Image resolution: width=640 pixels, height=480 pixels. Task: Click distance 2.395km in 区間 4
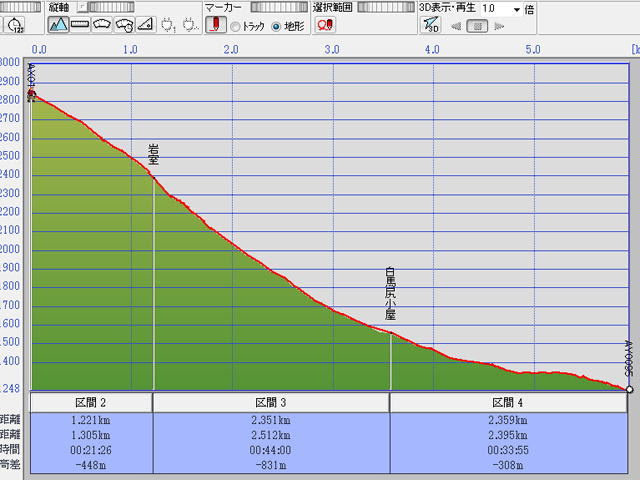pyautogui.click(x=508, y=435)
